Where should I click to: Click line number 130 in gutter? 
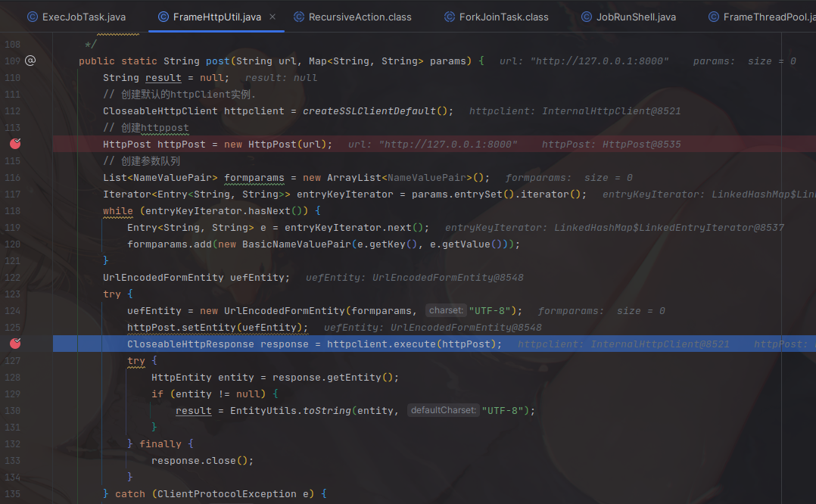coord(12,410)
